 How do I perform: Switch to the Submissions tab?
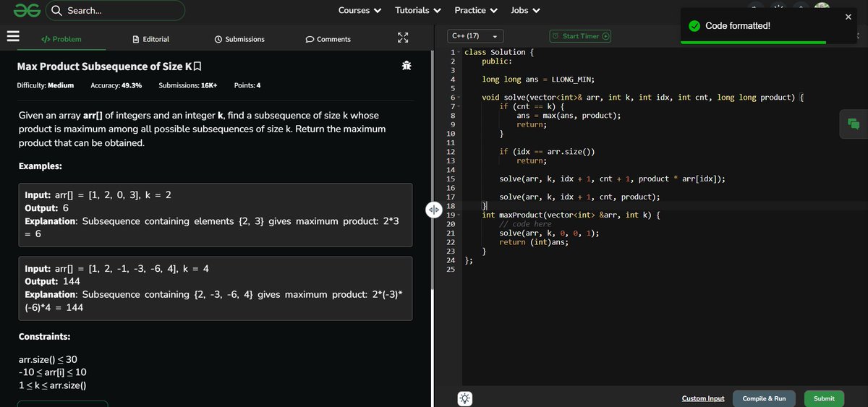[x=239, y=39]
